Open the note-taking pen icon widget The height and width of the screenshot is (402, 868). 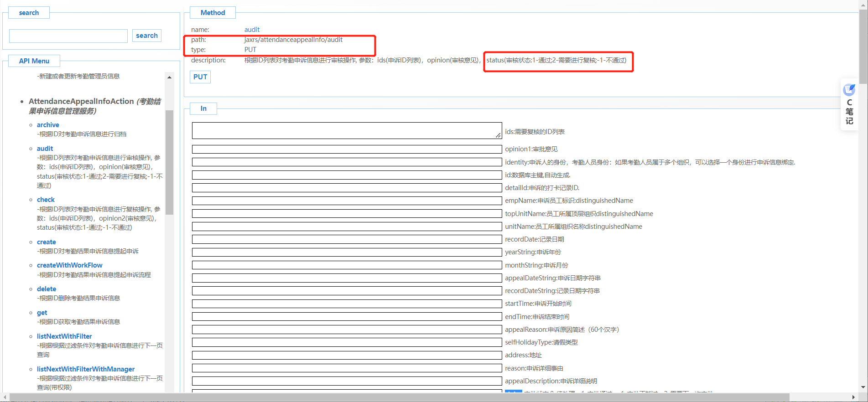[849, 89]
